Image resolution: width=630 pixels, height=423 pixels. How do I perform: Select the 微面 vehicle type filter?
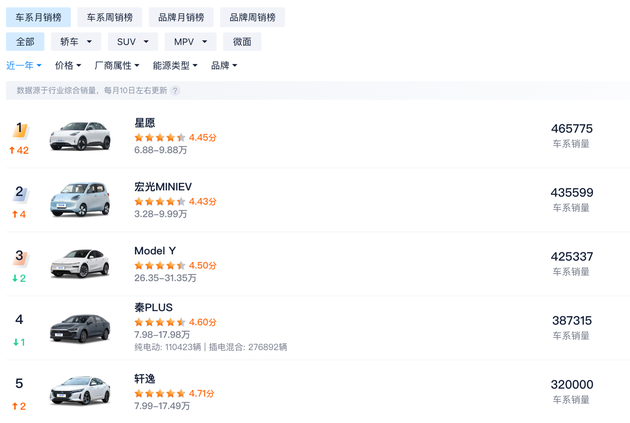(x=242, y=42)
